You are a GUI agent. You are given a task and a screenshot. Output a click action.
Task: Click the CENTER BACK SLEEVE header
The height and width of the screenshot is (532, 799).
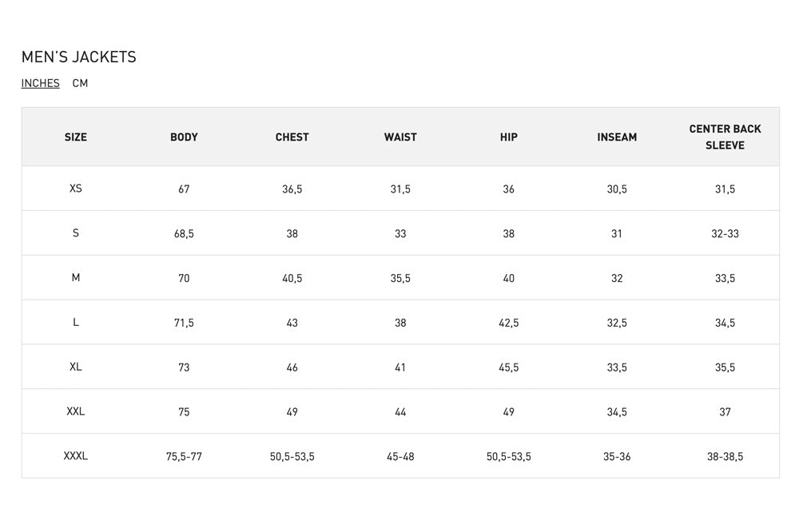tap(725, 137)
